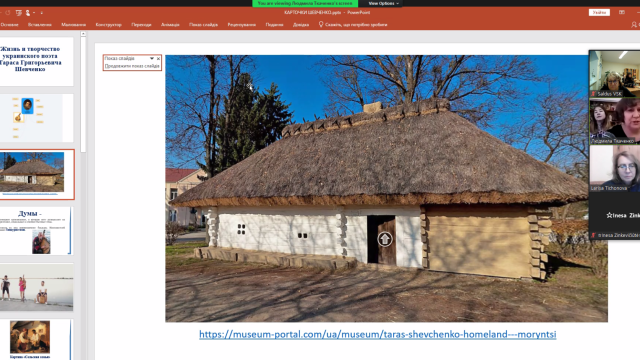Select the thatched house slide thumbnail
The height and width of the screenshot is (360, 640).
tap(36, 174)
